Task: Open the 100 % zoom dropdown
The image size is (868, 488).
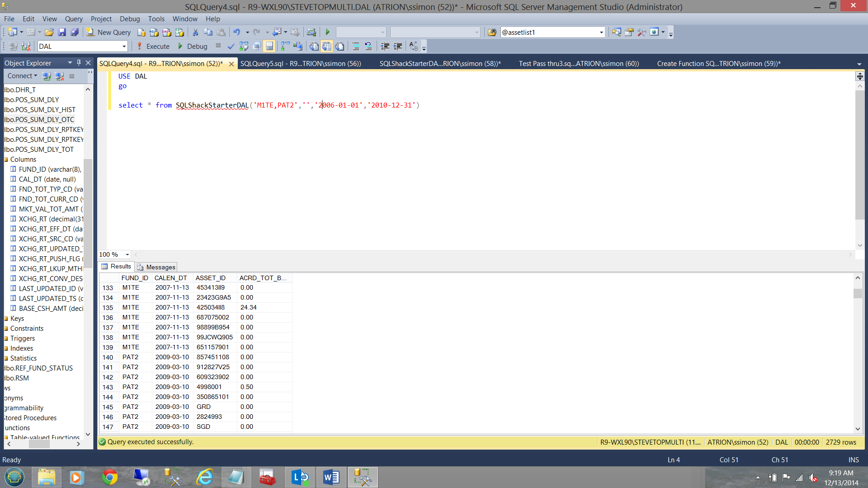Action: (127, 254)
